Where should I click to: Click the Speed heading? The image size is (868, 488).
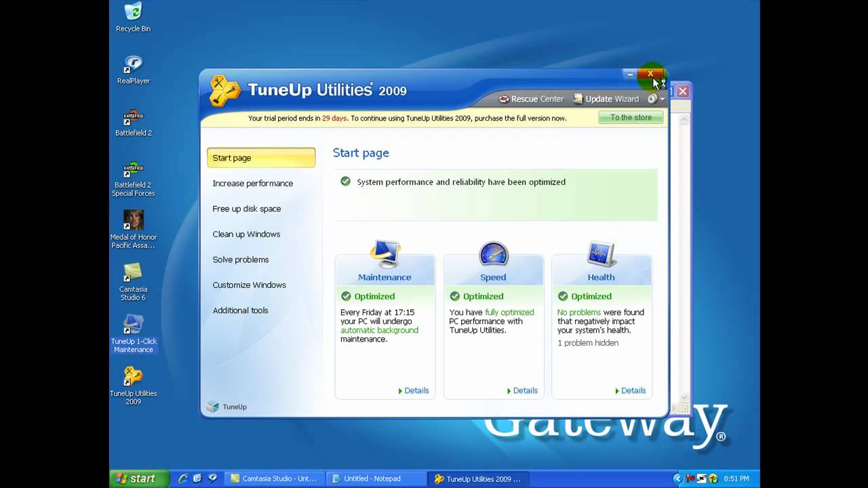493,277
